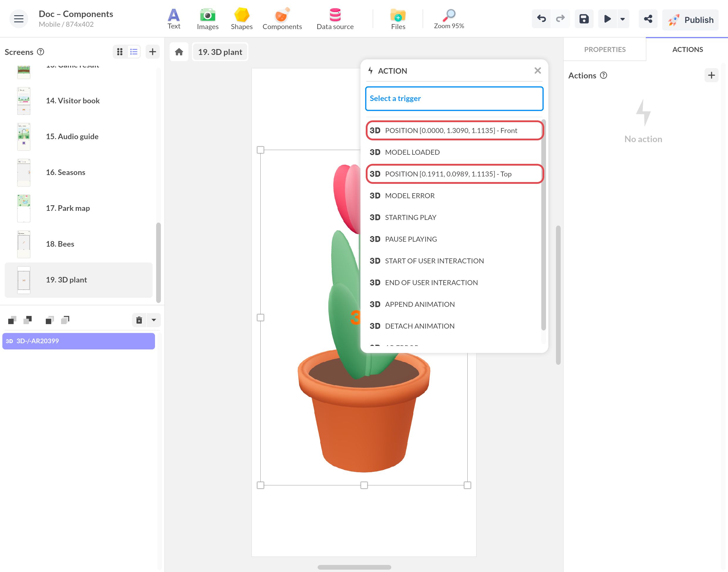The width and height of the screenshot is (728, 572).
Task: Open the Data source panel
Action: [335, 19]
